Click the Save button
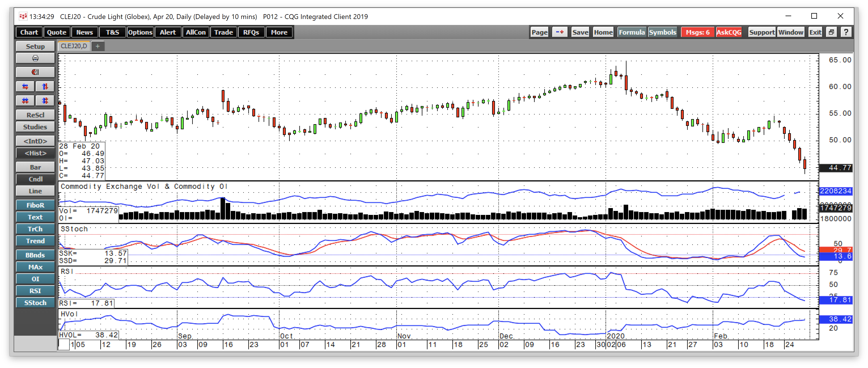 click(x=580, y=32)
